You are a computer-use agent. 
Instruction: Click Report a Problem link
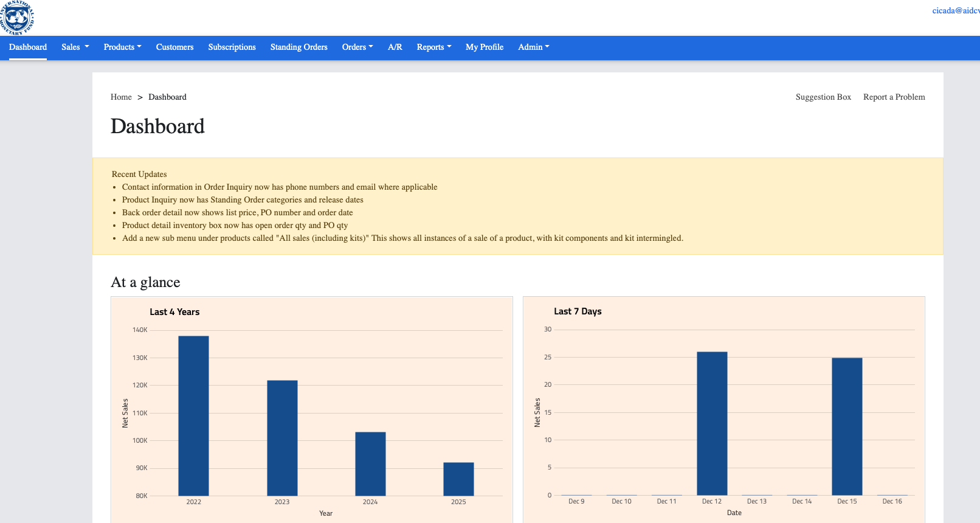point(894,97)
